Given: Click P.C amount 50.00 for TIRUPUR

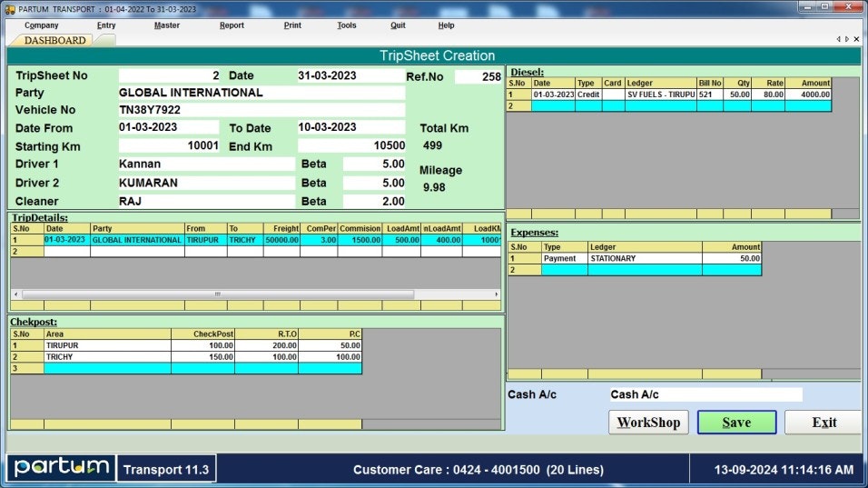Looking at the screenshot, I should pos(330,345).
